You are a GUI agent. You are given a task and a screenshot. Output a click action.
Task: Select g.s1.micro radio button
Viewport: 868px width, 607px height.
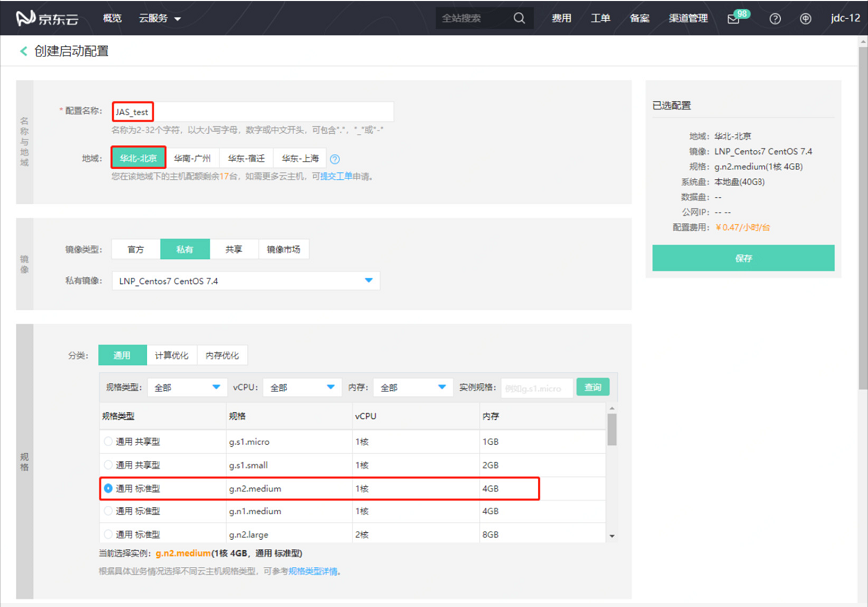[108, 441]
